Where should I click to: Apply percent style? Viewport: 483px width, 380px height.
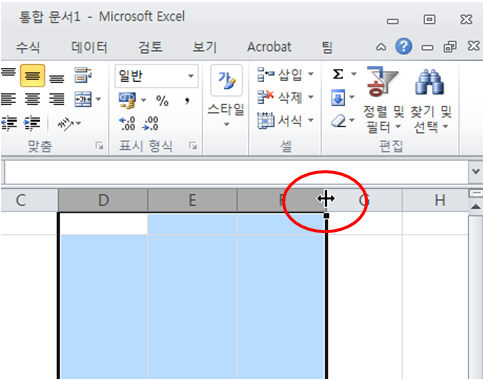tap(162, 100)
